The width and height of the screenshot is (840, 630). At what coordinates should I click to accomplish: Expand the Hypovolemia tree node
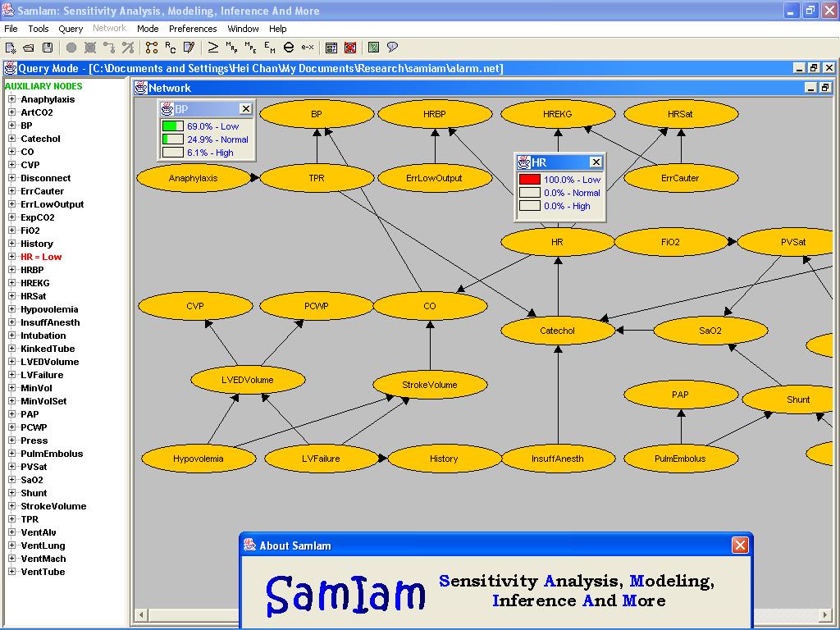tap(11, 309)
